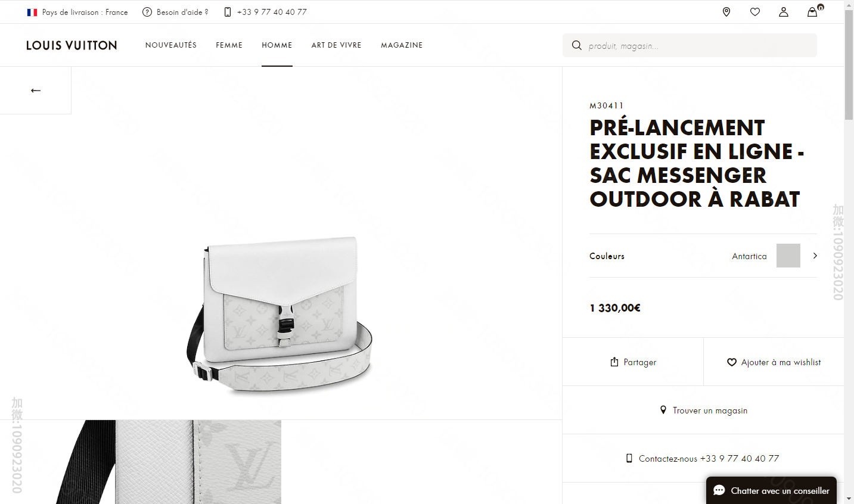This screenshot has width=854, height=504.
Task: Select the Antartica color swatch
Action: pos(788,256)
